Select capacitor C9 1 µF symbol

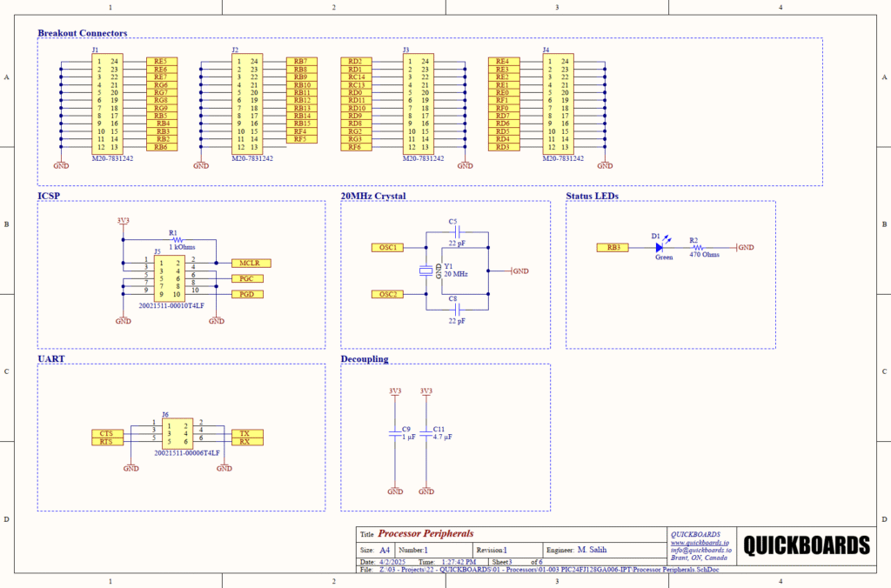pos(395,433)
